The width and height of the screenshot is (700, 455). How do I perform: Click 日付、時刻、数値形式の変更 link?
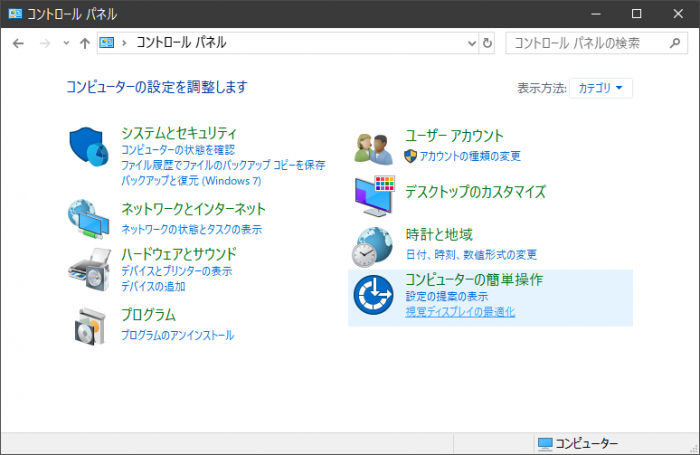[471, 255]
